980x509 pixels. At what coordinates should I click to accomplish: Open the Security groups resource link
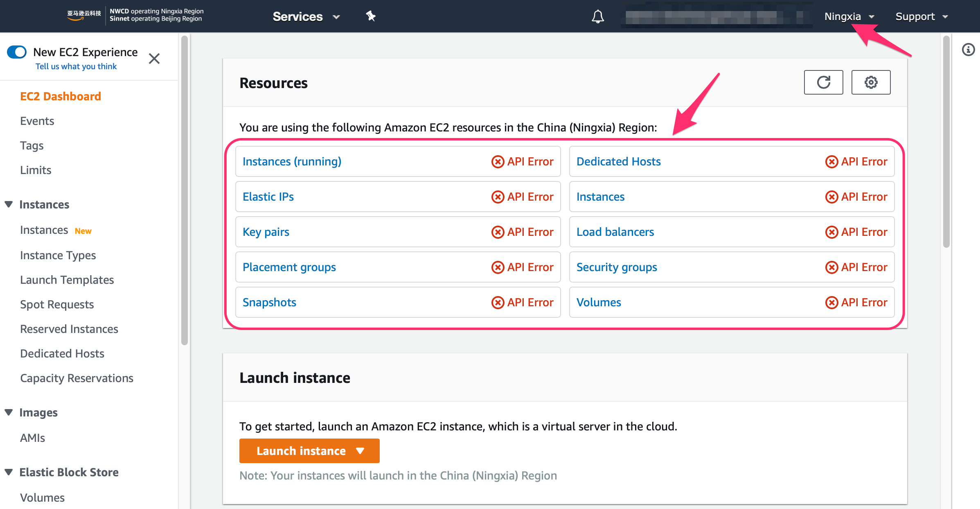(617, 267)
